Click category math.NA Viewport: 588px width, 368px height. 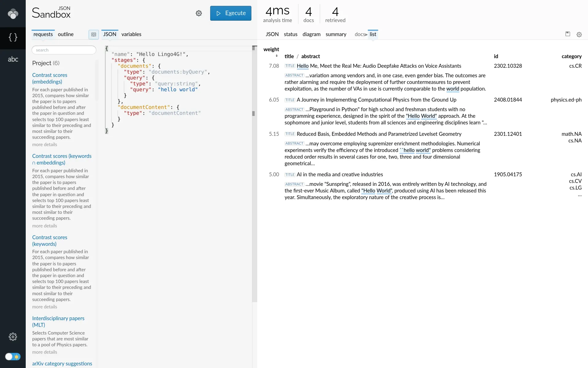pyautogui.click(x=571, y=134)
